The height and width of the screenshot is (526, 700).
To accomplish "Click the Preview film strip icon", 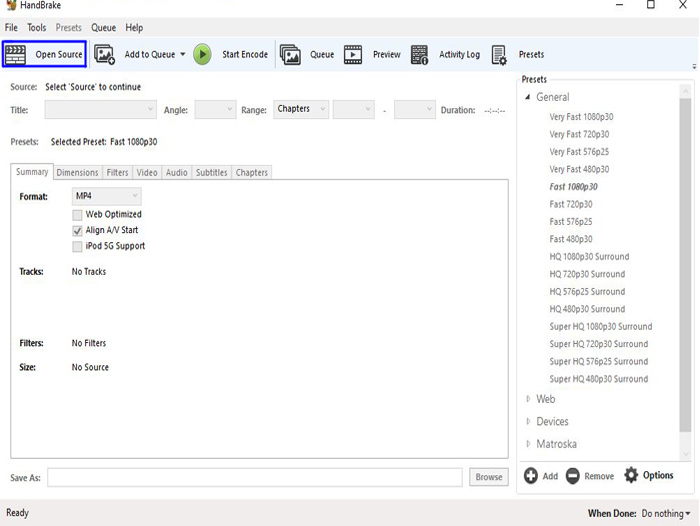I will (353, 54).
